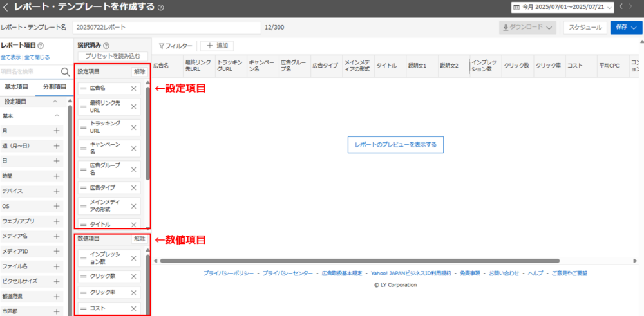Open help icon next to レポート項目
The image size is (644, 316).
pos(40,46)
